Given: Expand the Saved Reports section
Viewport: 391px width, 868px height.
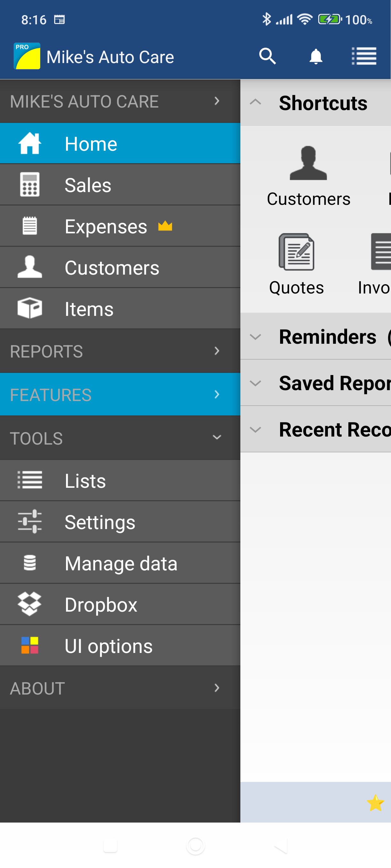Looking at the screenshot, I should [255, 383].
